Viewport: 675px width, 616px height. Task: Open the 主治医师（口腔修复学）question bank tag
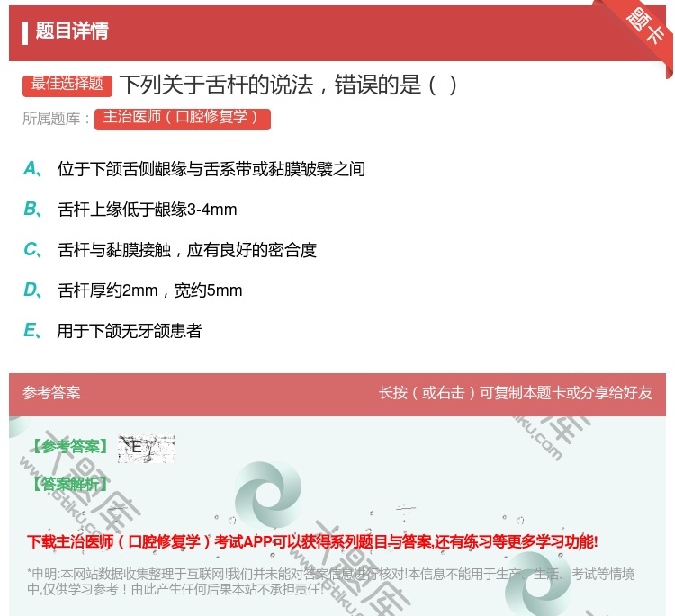pos(182,119)
